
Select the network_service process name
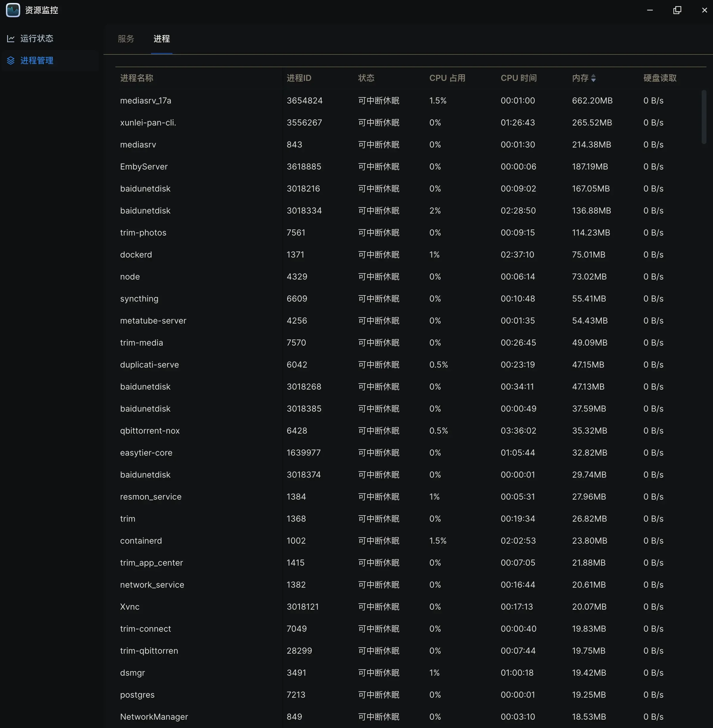point(152,585)
